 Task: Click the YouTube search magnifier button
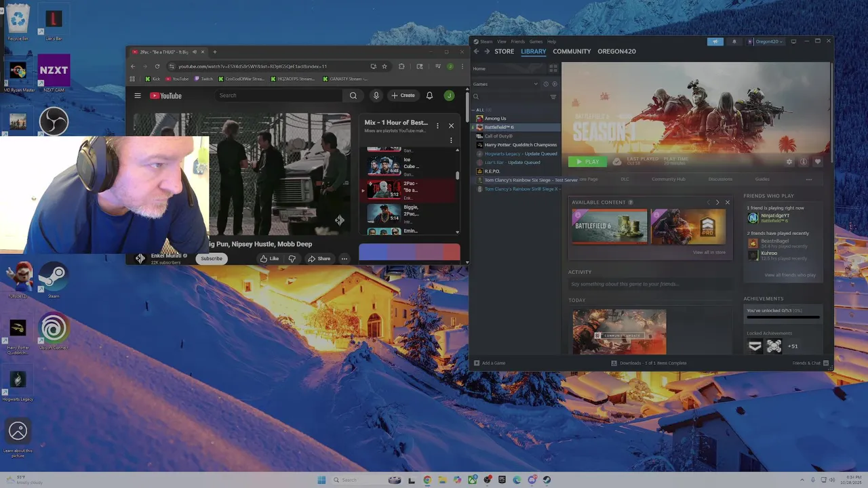pyautogui.click(x=353, y=96)
